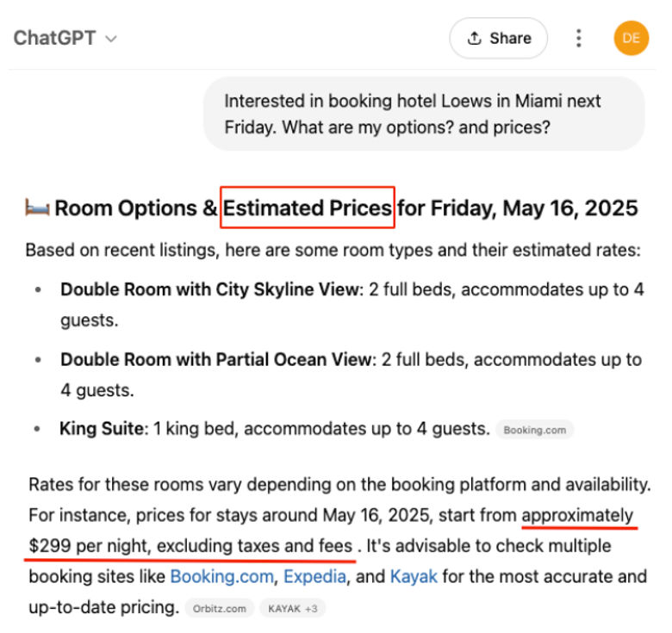Click the user message about Loews Miami

click(x=424, y=114)
